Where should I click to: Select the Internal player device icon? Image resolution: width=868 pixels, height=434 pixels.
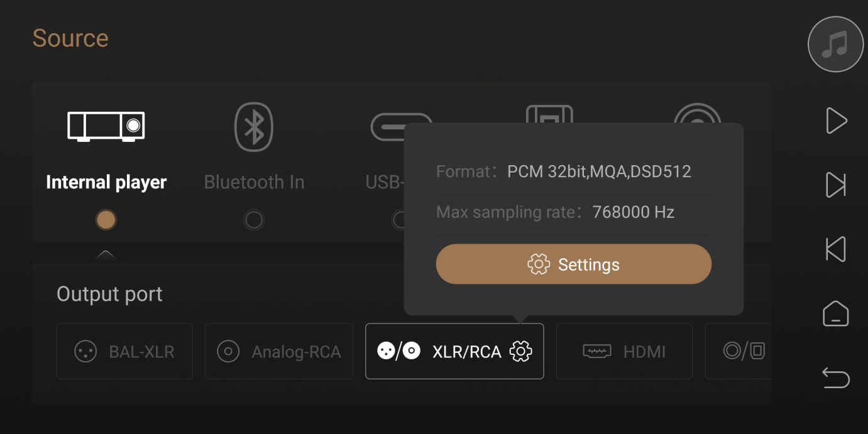tap(106, 126)
